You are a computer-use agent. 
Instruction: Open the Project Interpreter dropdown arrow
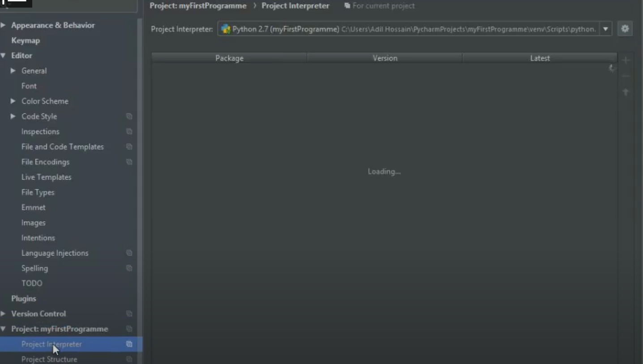click(x=605, y=29)
